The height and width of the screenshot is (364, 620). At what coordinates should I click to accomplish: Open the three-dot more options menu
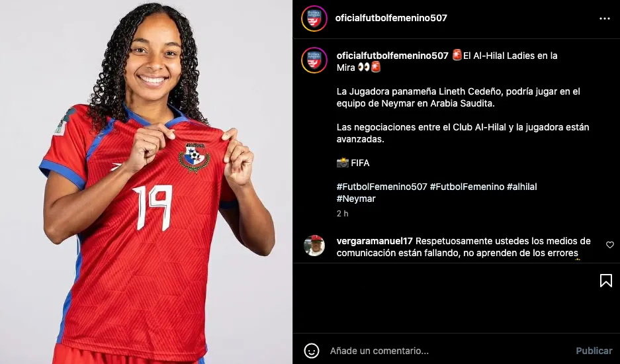(x=605, y=19)
